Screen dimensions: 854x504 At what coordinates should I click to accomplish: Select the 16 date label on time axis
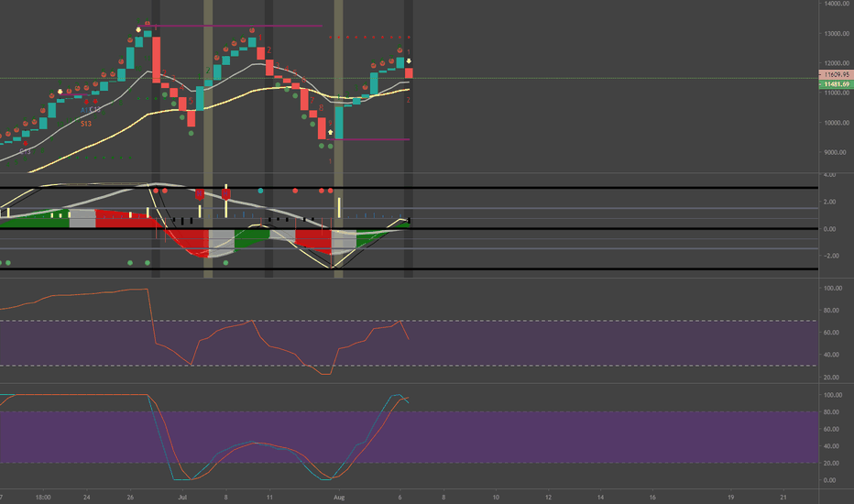(x=652, y=497)
